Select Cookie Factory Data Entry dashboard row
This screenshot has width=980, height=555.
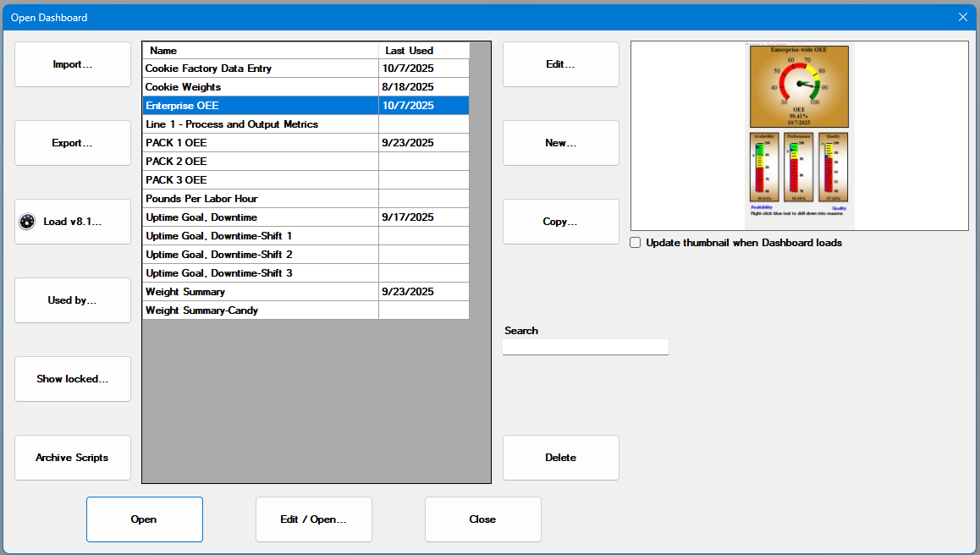pos(260,69)
